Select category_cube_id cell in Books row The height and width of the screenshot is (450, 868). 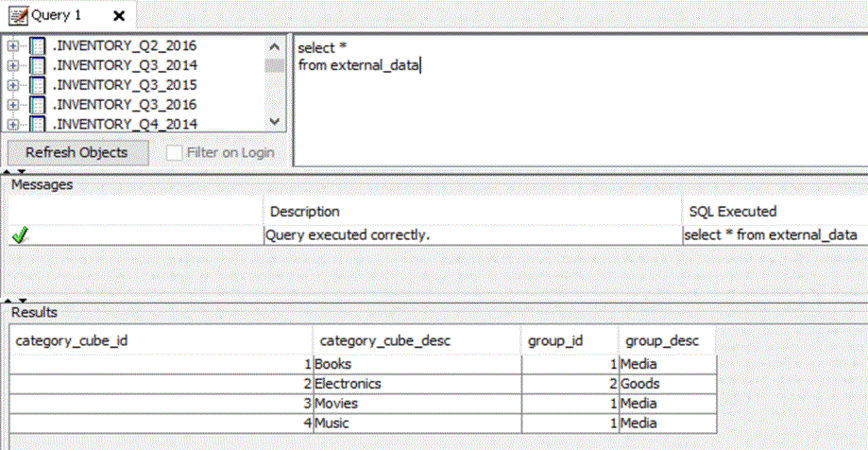(162, 365)
